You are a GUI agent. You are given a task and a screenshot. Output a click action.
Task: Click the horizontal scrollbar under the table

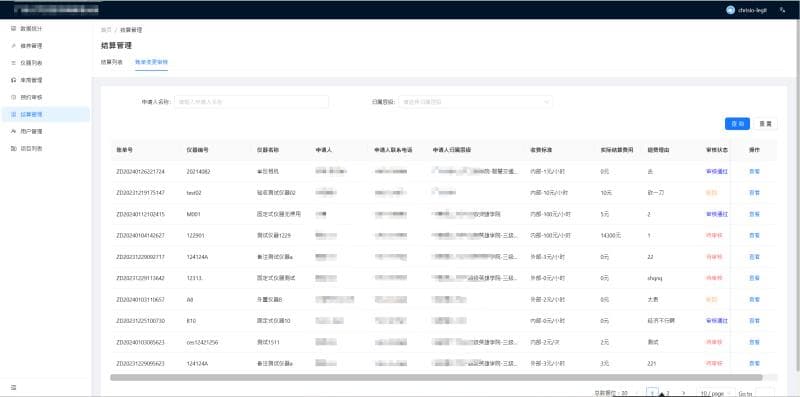(436, 378)
